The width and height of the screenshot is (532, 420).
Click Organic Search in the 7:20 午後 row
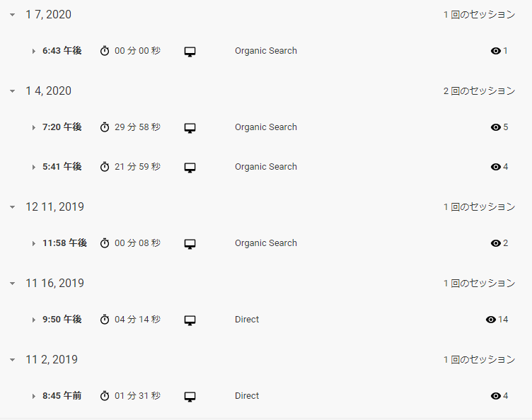point(266,127)
